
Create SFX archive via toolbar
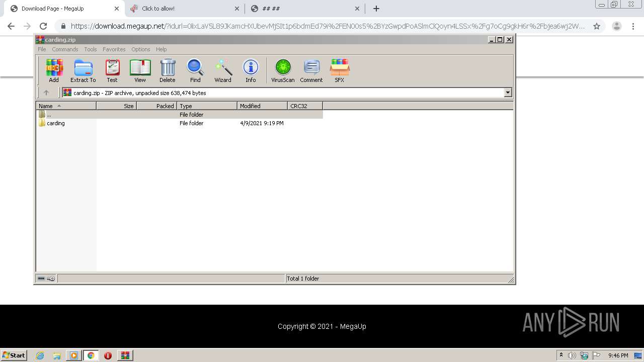(340, 70)
